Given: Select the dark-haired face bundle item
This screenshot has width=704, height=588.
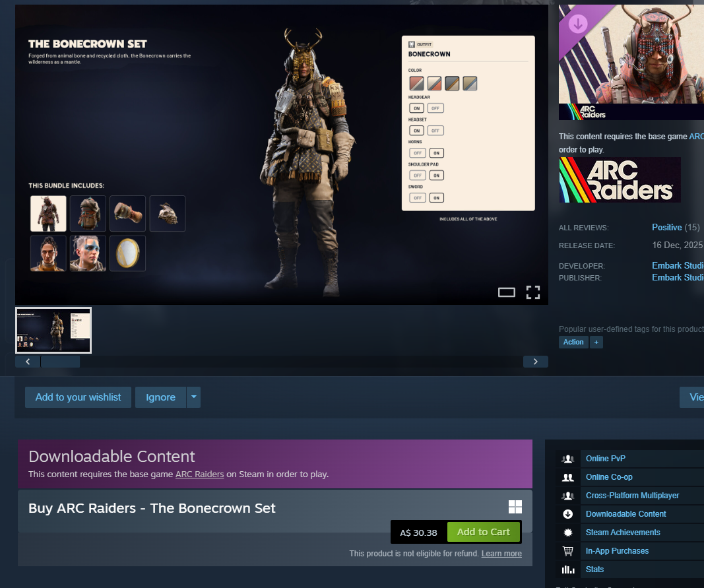Looking at the screenshot, I should click(x=48, y=253).
